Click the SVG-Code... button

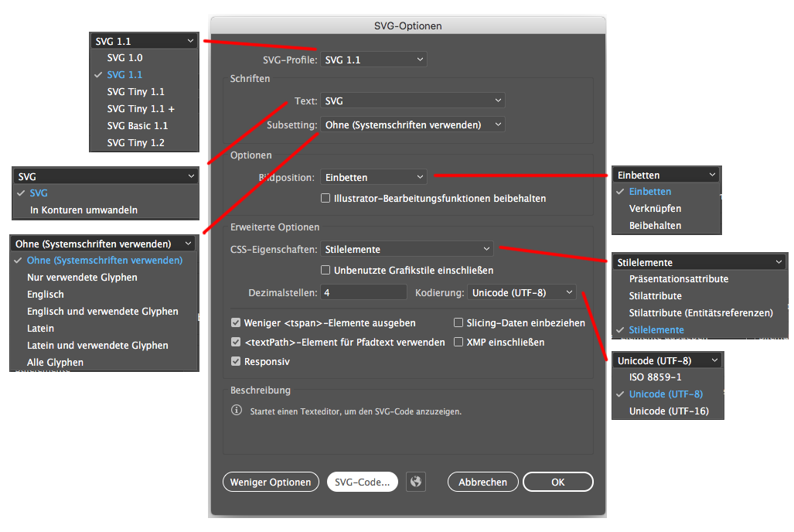coord(363,482)
